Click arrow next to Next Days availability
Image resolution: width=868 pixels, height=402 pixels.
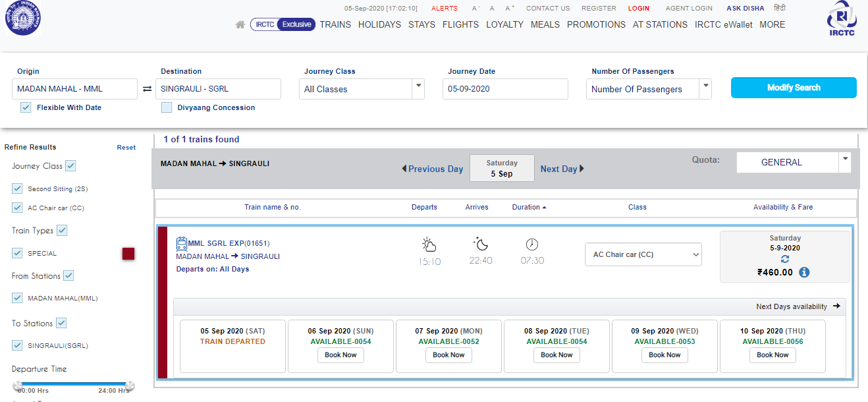pyautogui.click(x=836, y=306)
